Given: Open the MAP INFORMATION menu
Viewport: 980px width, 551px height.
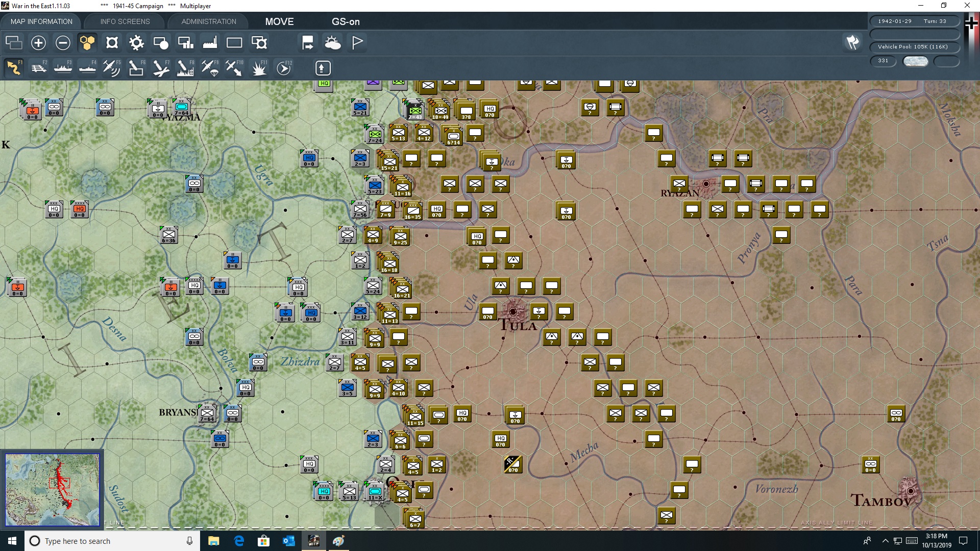Looking at the screenshot, I should 41,21.
